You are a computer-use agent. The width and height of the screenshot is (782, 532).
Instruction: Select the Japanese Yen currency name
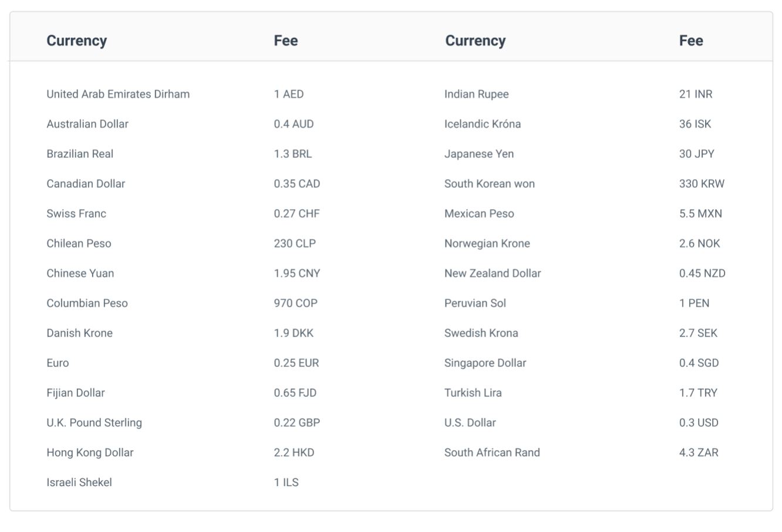[479, 154]
